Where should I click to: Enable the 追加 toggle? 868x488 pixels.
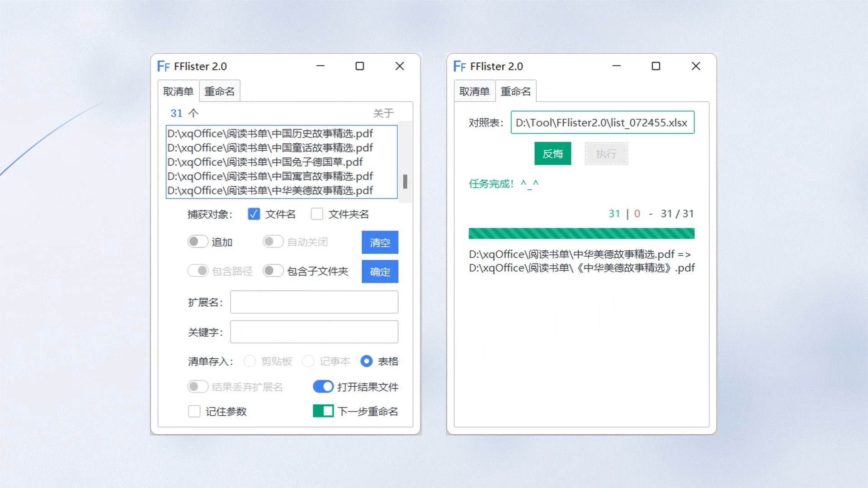click(198, 242)
